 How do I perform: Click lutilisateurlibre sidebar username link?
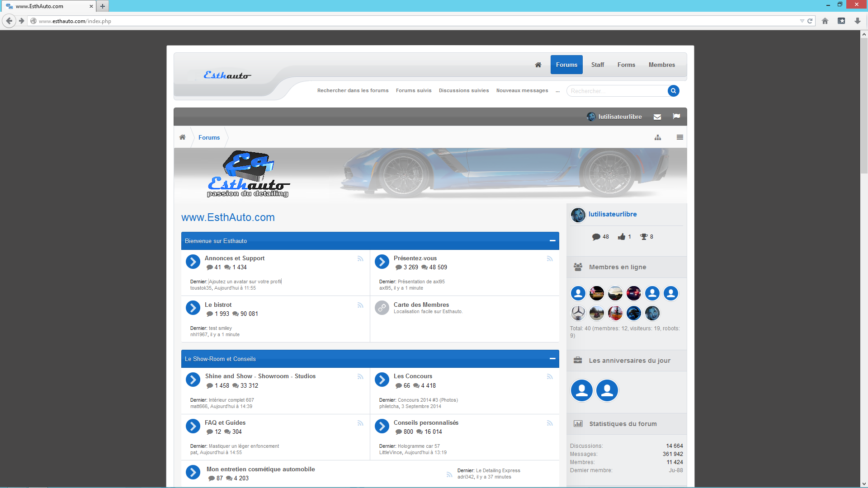point(613,214)
